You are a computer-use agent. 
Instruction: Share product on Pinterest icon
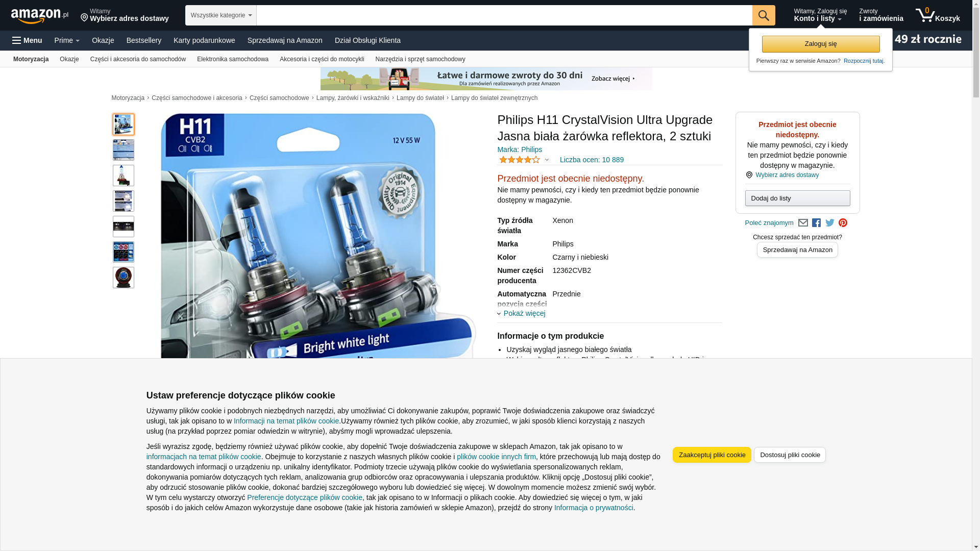tap(843, 223)
